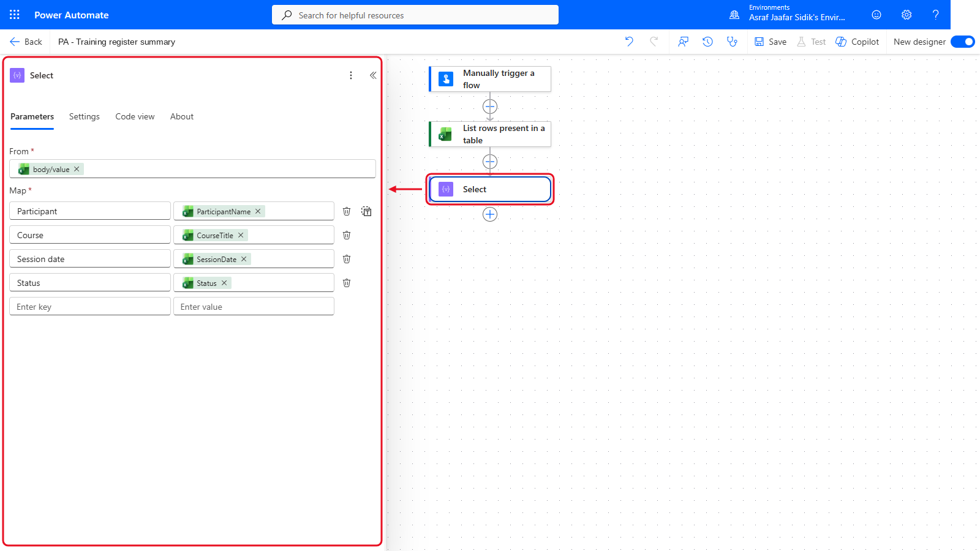Add step below the Select action
The image size is (980, 551).
tap(490, 214)
